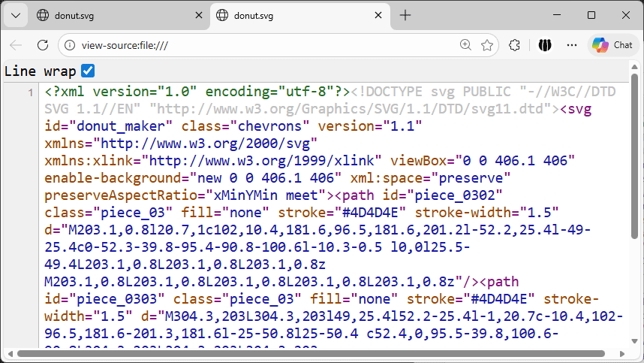Open the Settings and more ellipsis menu
This screenshot has height=363, width=644.
tap(572, 45)
